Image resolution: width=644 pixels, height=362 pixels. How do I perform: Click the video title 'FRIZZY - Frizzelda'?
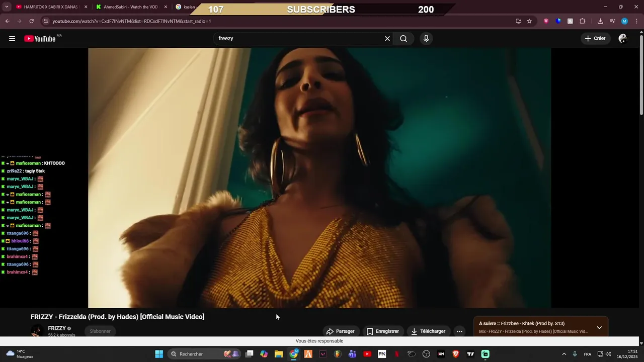[117, 317]
